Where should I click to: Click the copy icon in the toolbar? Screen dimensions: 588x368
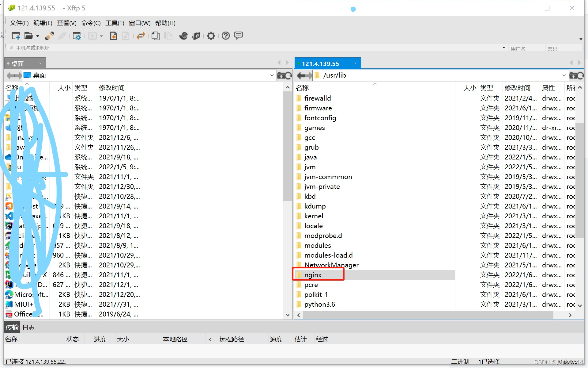(156, 36)
